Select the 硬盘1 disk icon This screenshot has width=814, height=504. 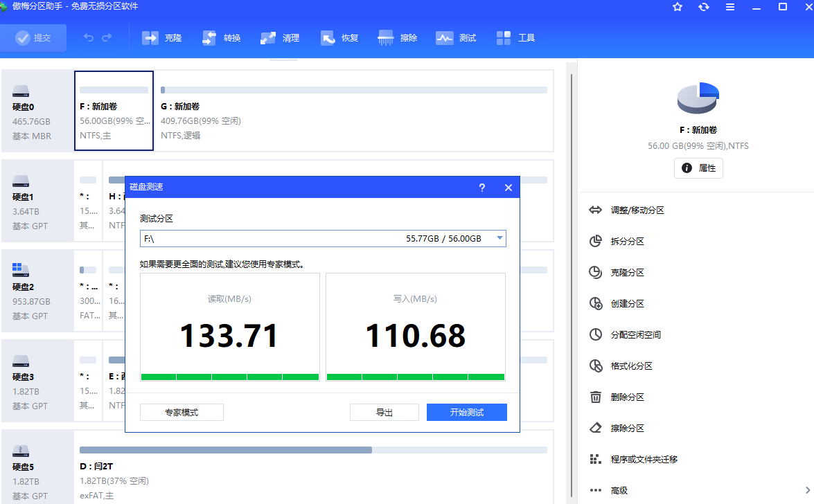(x=21, y=181)
